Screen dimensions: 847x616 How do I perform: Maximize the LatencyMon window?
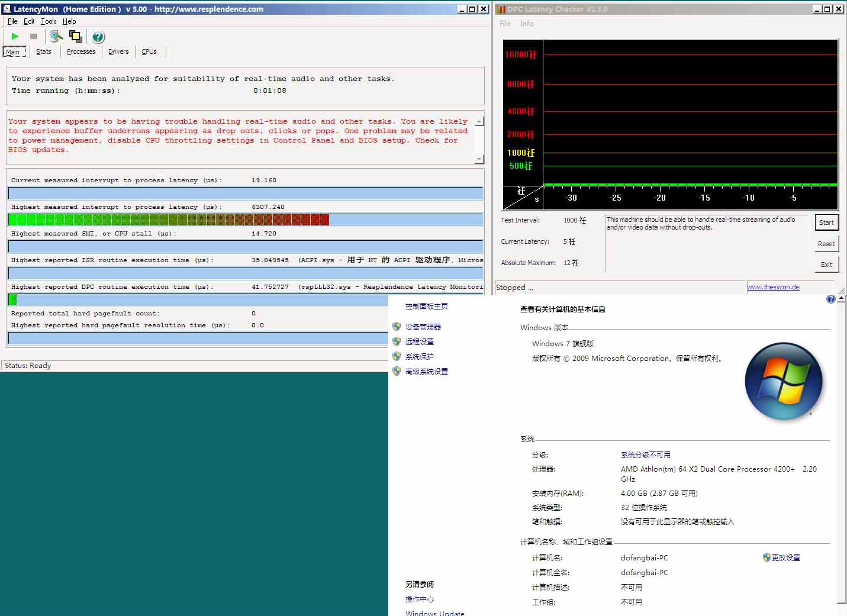point(472,9)
